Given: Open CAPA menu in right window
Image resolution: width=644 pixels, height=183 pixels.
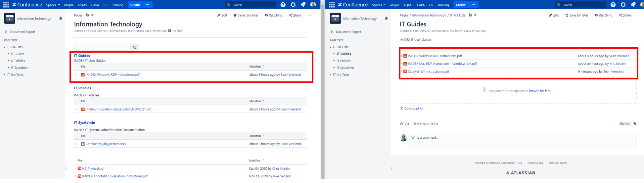Looking at the screenshot, I should point(421,5).
